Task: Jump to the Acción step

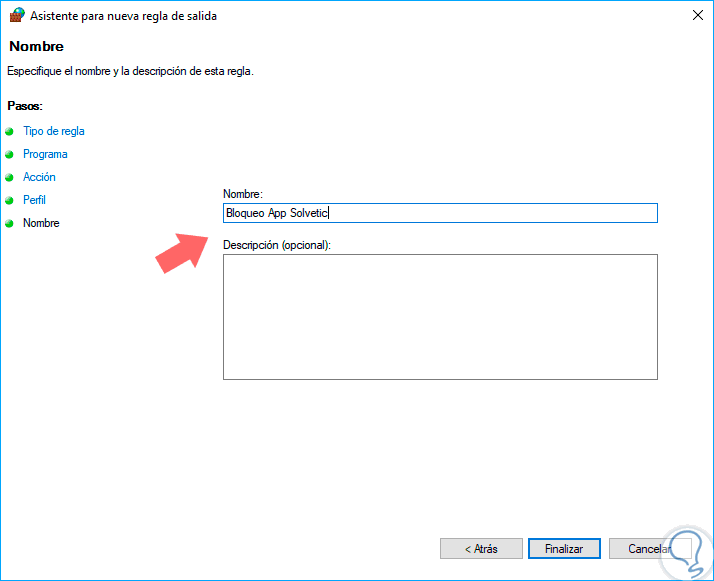Action: coord(39,177)
